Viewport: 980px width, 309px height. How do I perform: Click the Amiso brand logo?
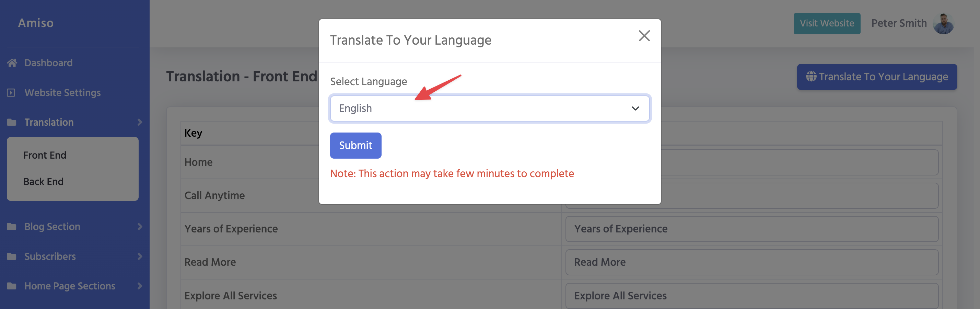(x=36, y=23)
